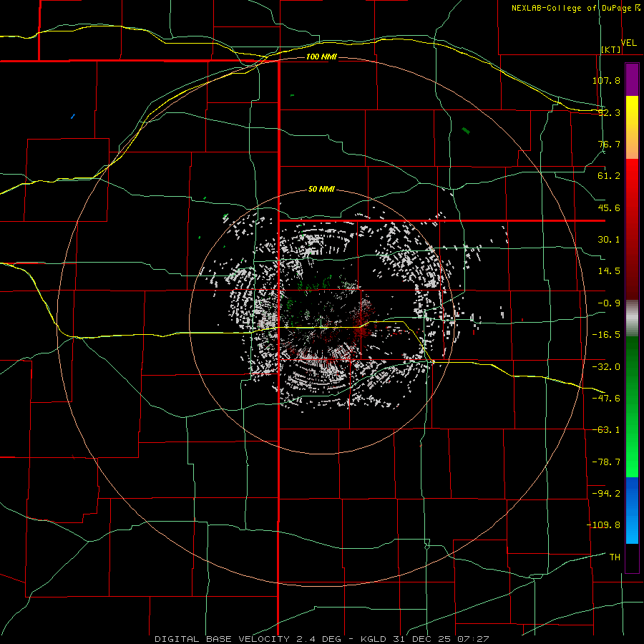The image size is (644, 644).
Task: Click the -47.6 velocity scale value
Action: (606, 399)
